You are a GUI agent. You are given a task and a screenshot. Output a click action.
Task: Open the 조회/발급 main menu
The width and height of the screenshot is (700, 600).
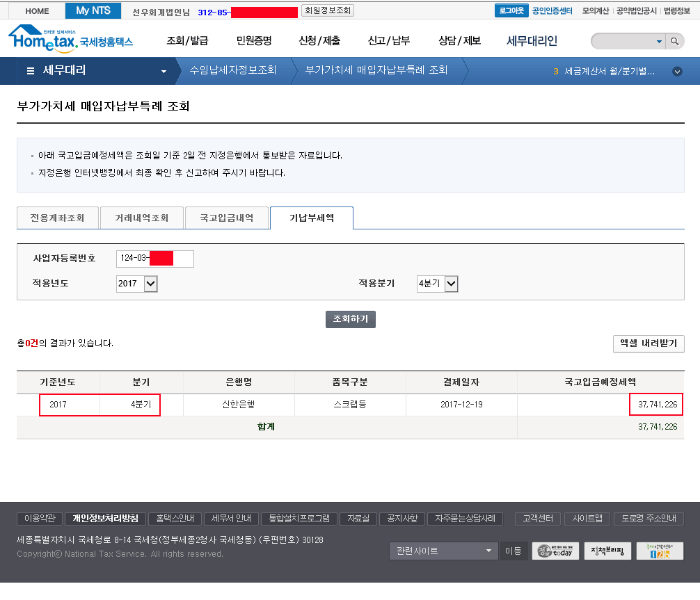[x=187, y=41]
